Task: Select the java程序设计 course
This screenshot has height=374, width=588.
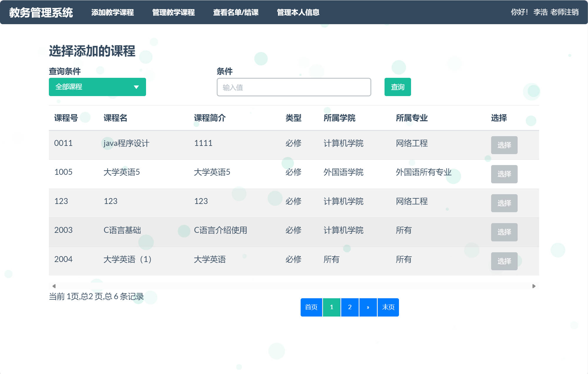Action: [504, 145]
